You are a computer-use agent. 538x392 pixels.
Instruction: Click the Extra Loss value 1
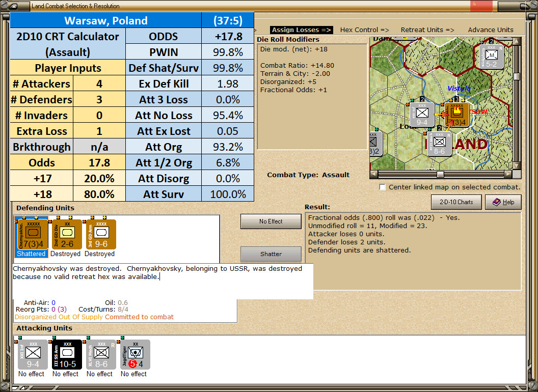(x=99, y=131)
